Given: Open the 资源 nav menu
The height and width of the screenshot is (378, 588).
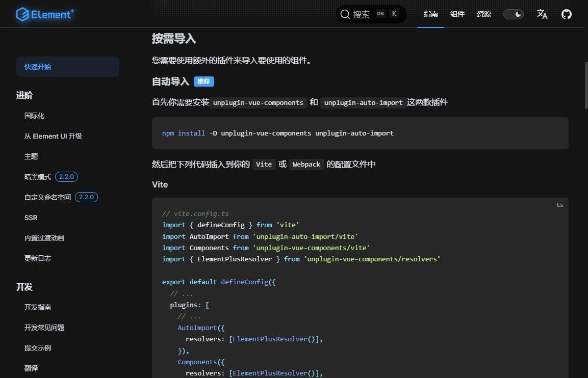Looking at the screenshot, I should point(484,14).
